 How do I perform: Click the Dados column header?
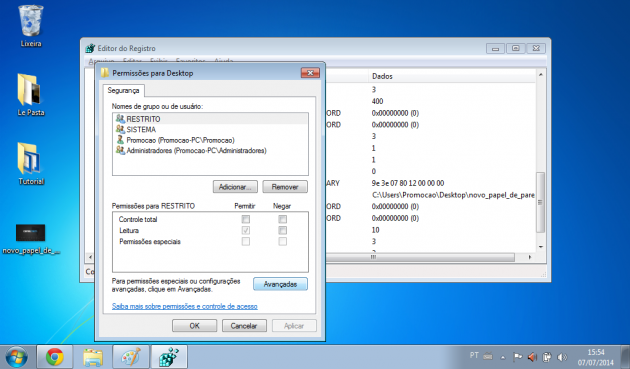click(x=452, y=76)
